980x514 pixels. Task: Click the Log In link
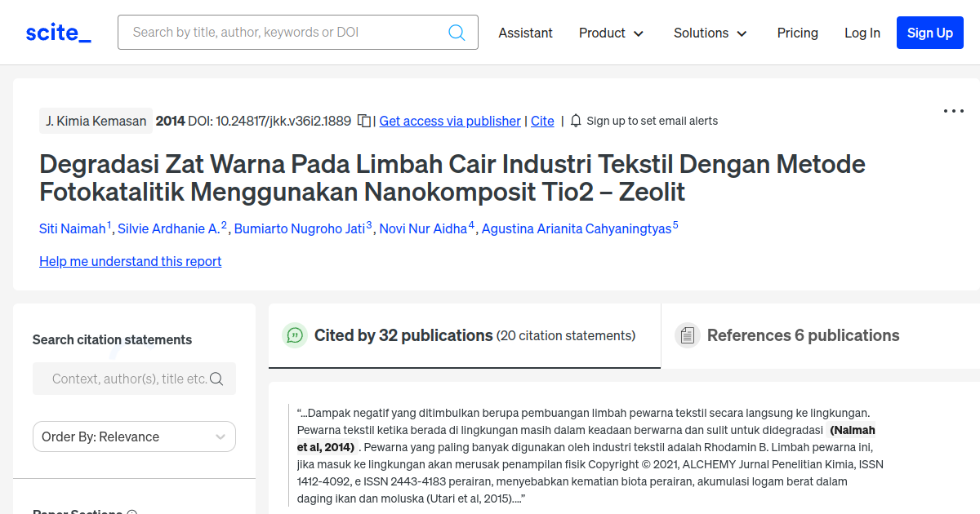point(862,33)
